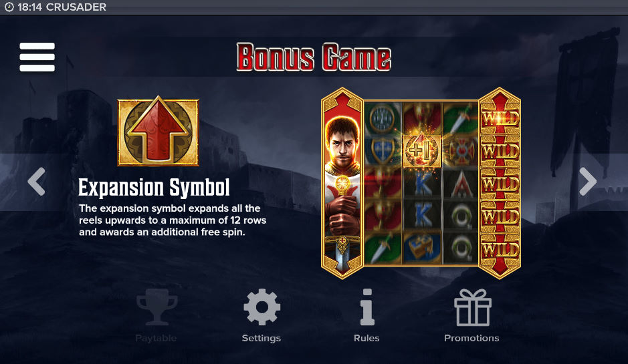
Task: Select the Settings label
Action: tap(261, 339)
